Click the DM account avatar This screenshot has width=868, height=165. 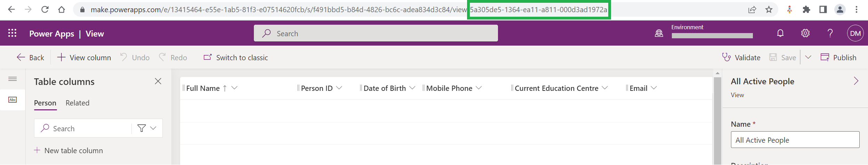[855, 33]
